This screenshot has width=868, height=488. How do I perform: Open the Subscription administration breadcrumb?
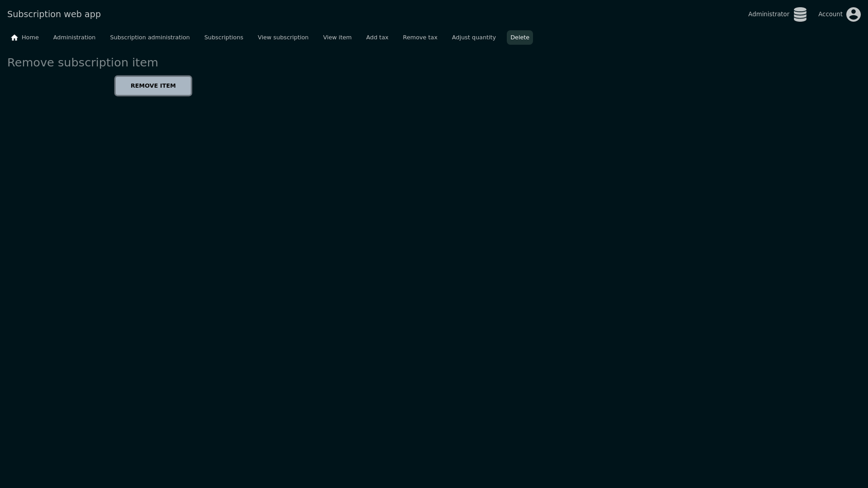[x=150, y=38]
